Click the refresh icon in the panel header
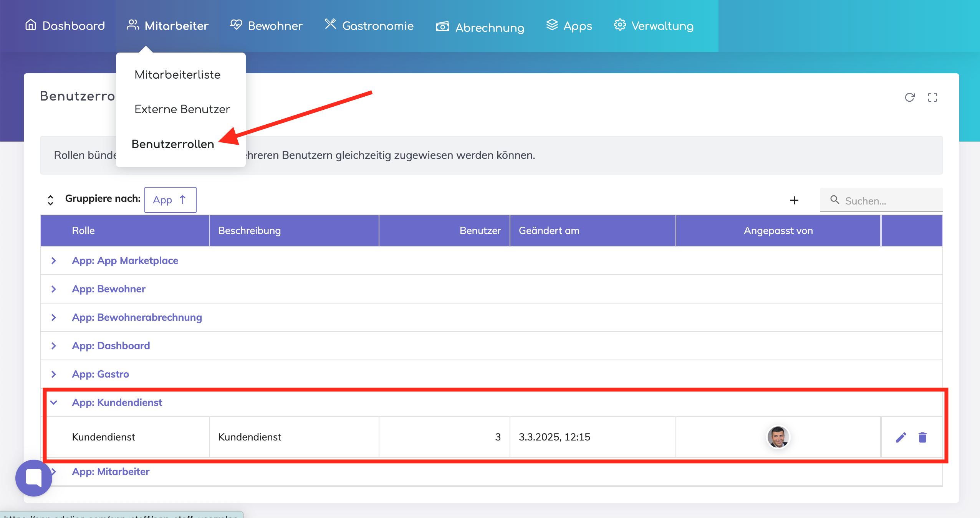The width and height of the screenshot is (980, 518). (x=909, y=97)
